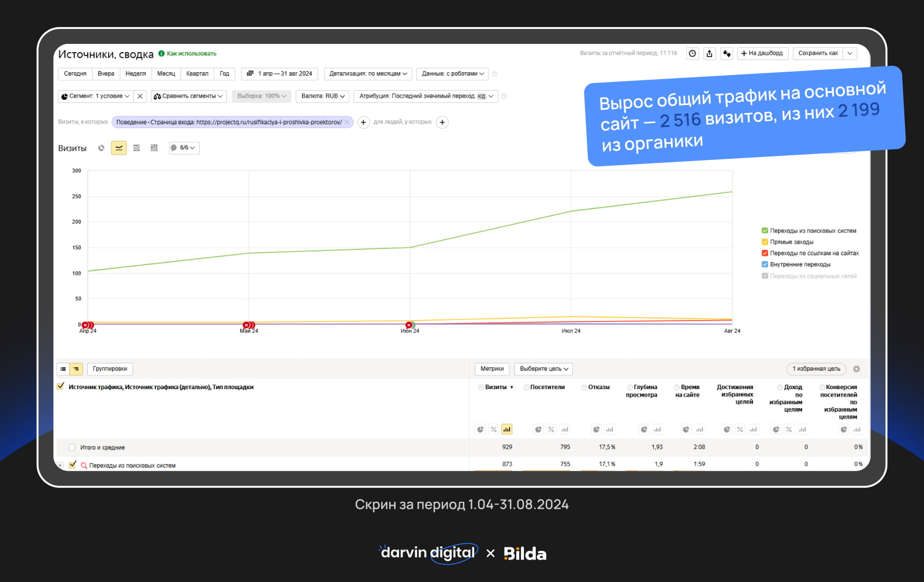Screen dimensions: 924x582
Task: Open Детализация по месяцам dropdown
Action: [x=368, y=74]
